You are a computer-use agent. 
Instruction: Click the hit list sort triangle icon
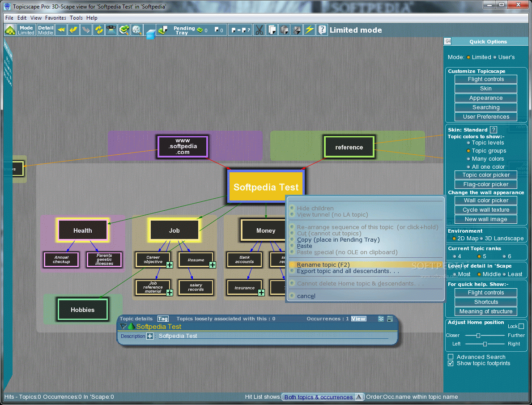pos(359,397)
